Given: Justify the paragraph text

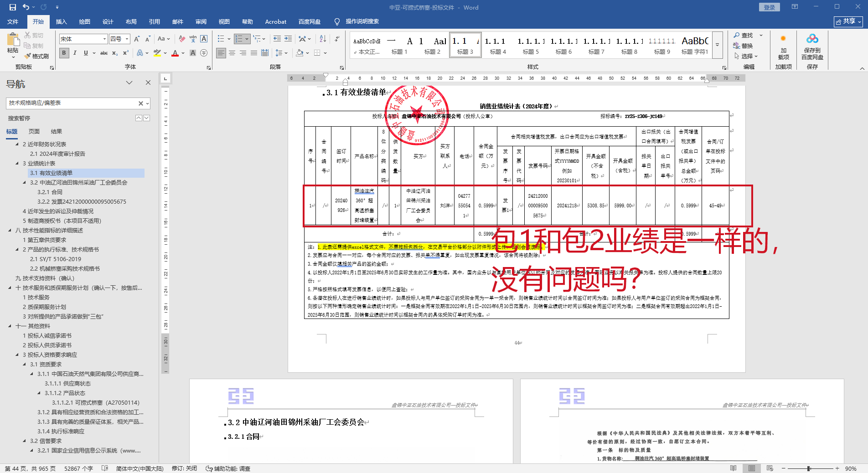Looking at the screenshot, I should point(254,53).
